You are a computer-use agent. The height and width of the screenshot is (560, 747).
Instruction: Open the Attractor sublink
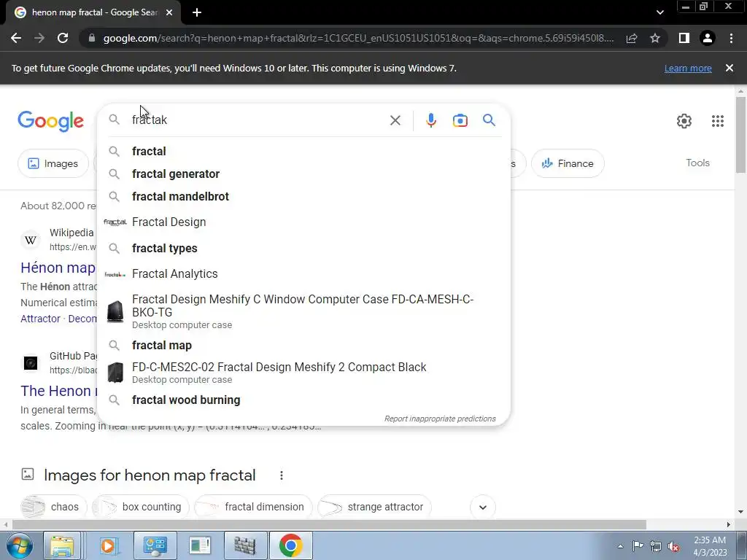(x=41, y=319)
